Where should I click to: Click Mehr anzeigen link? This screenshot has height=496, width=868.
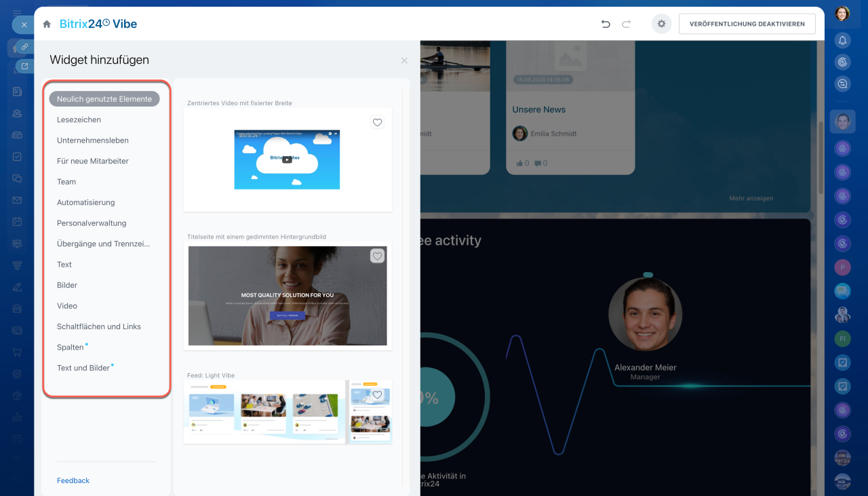click(751, 198)
